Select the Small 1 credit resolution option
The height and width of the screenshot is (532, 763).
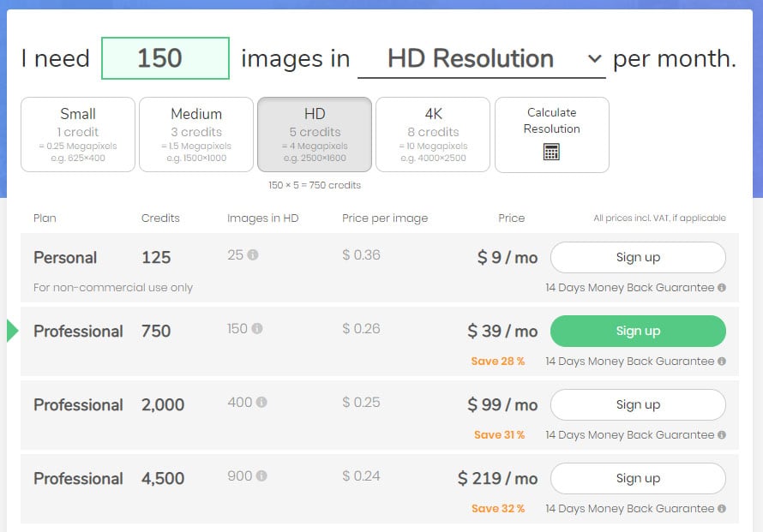coord(78,134)
